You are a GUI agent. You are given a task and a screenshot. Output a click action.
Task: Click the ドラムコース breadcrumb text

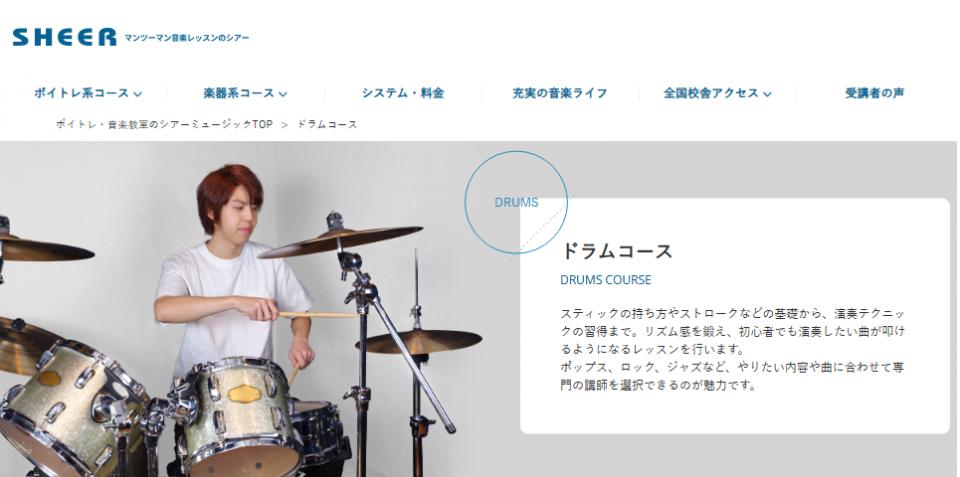click(327, 124)
